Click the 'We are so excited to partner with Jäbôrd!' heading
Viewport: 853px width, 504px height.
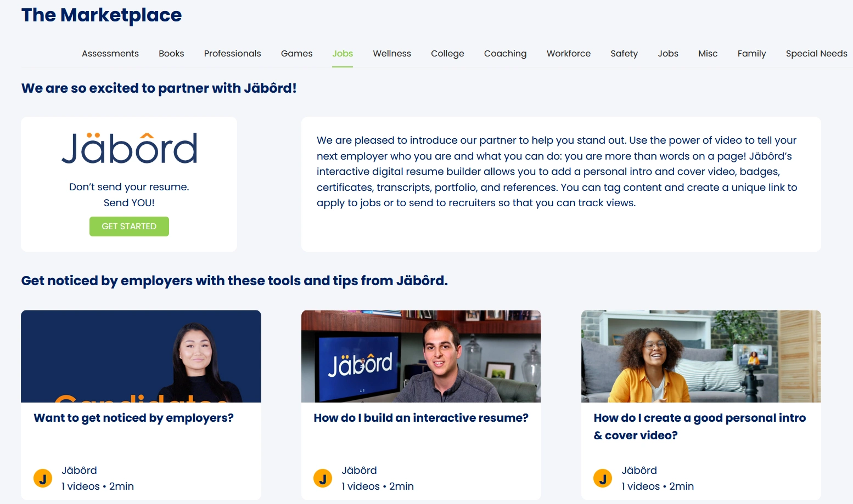(x=159, y=88)
